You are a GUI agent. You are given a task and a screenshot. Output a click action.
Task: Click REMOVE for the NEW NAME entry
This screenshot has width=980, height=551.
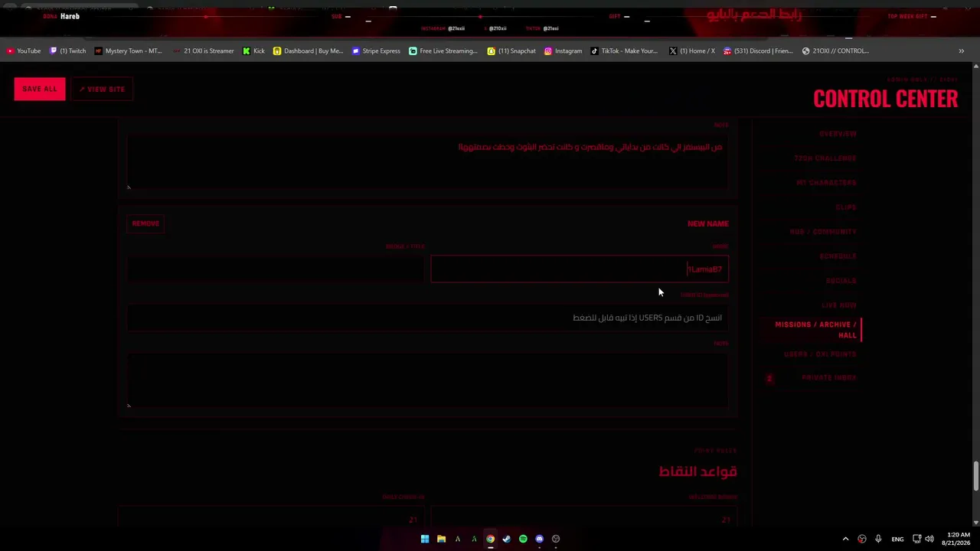click(145, 223)
